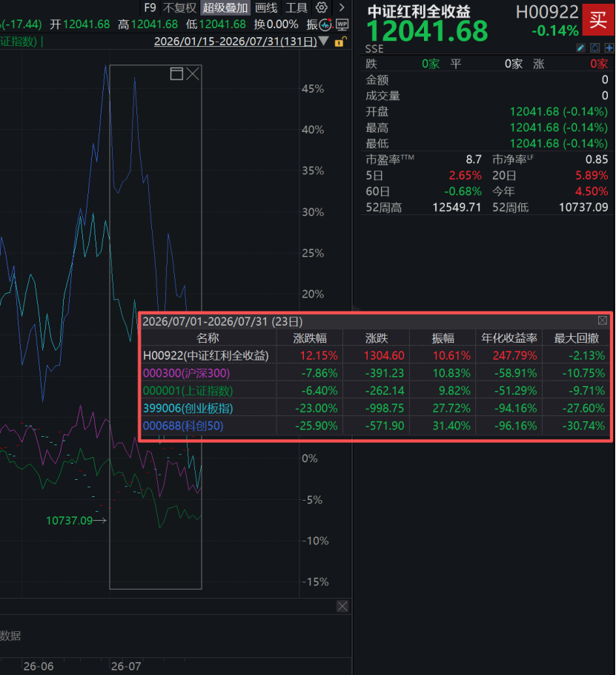Click the 247.79% annualized return cell
Screen dimensions: 616x675
[514, 355]
